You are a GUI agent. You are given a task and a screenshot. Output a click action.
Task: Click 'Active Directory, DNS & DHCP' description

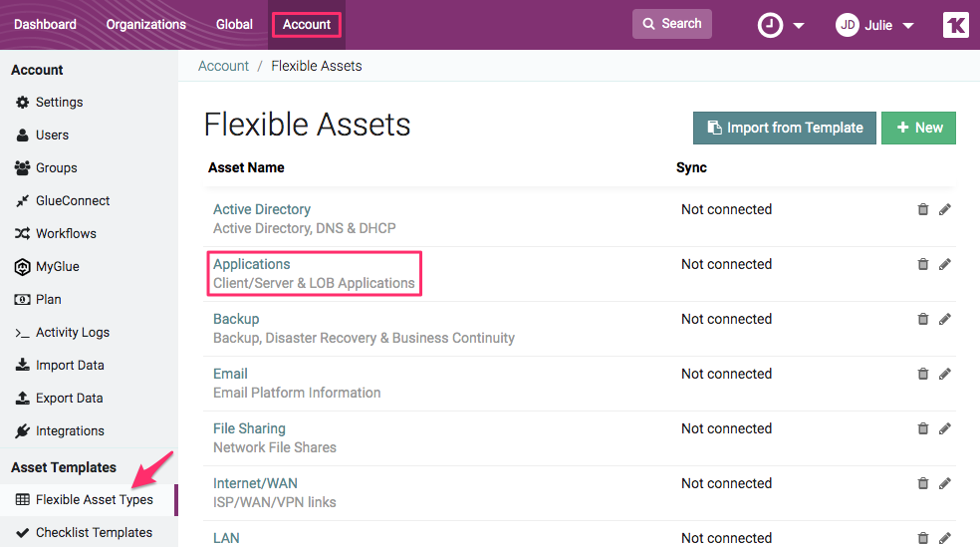click(305, 228)
